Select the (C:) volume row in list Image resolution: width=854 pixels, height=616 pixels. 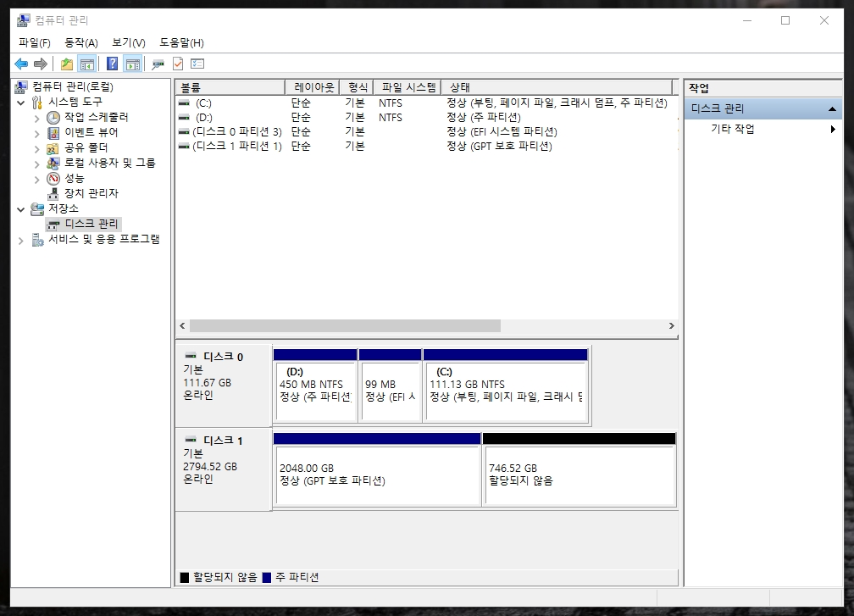(x=426, y=103)
